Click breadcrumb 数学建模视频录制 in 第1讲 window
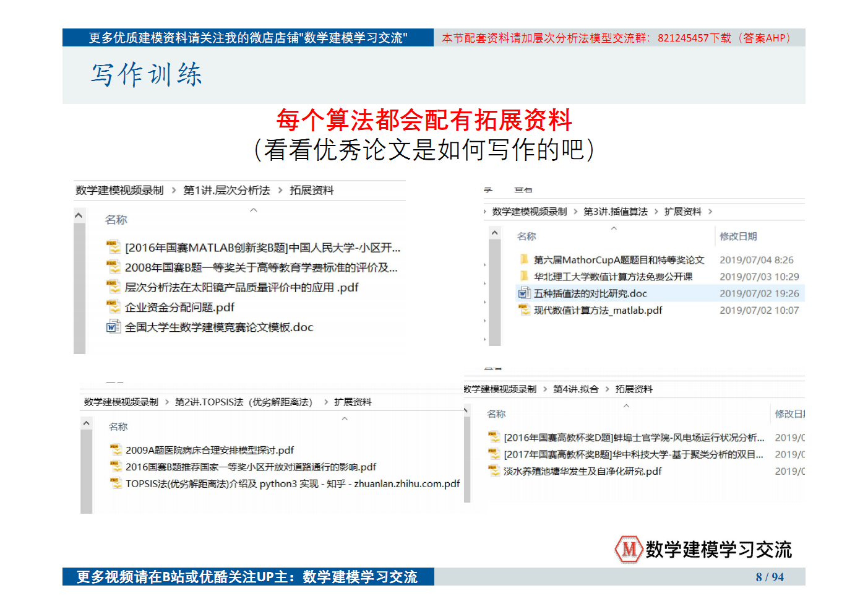The width and height of the screenshot is (868, 614). point(119,190)
